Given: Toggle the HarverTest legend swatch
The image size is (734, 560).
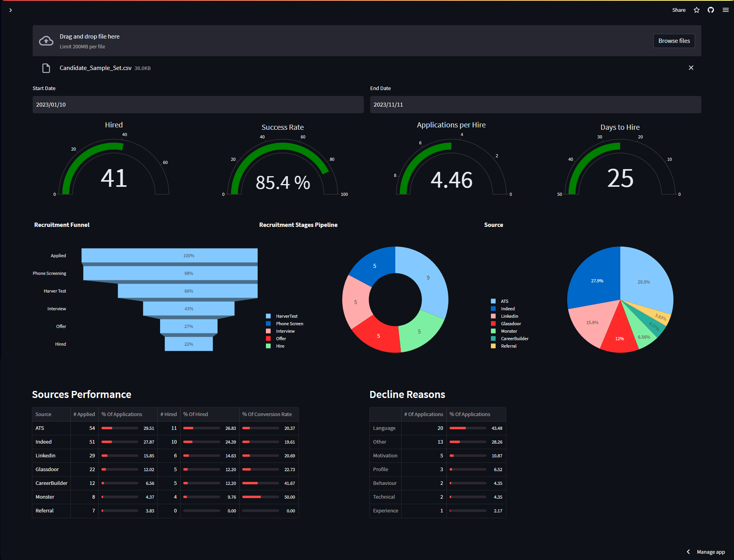Looking at the screenshot, I should click(268, 316).
